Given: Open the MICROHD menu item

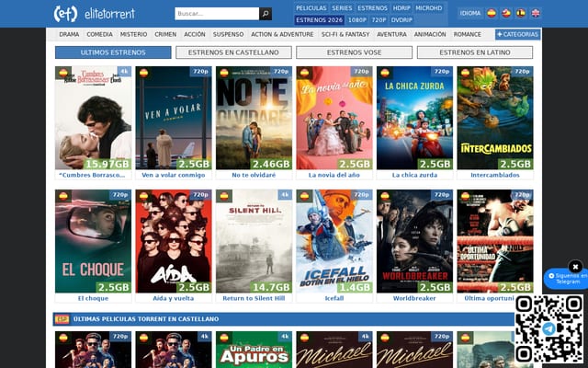Looking at the screenshot, I should tap(429, 8).
